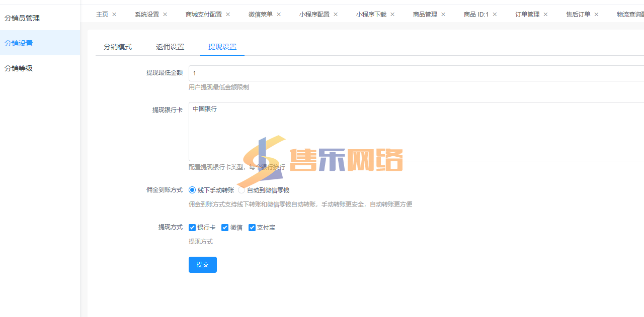Open the 售后订单 page tab

[578, 15]
